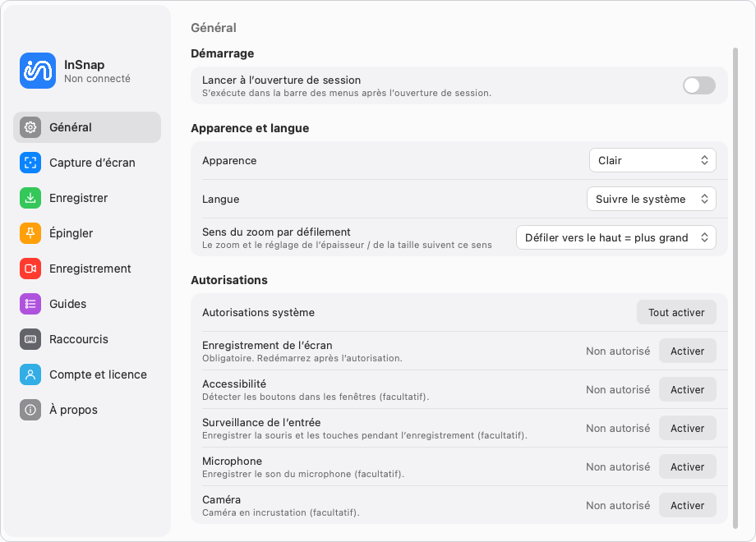Click Enregistrer la souris et les touches description
The height and width of the screenshot is (542, 756).
[365, 435]
